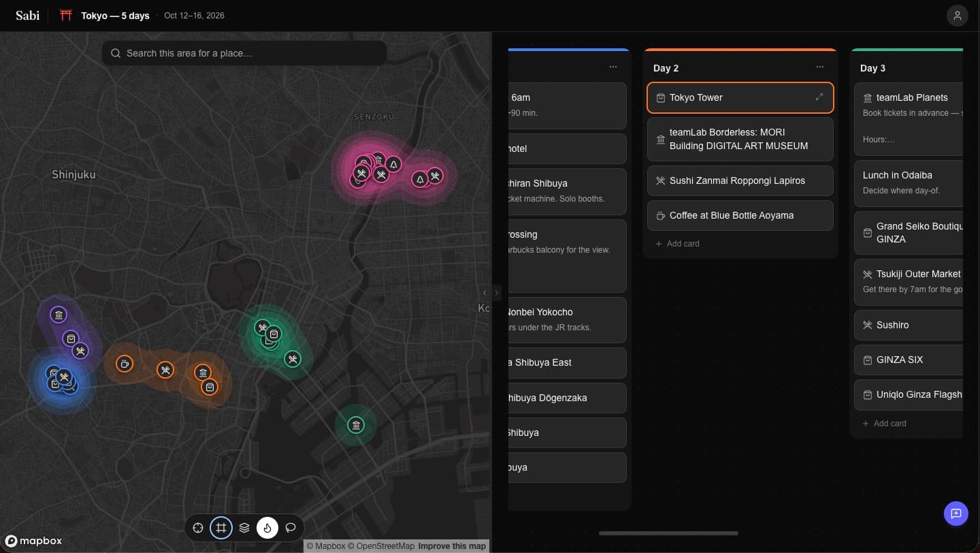Viewport: 980px width, 553px height.
Task: Recenter map with the crosshair button
Action: pos(198,528)
